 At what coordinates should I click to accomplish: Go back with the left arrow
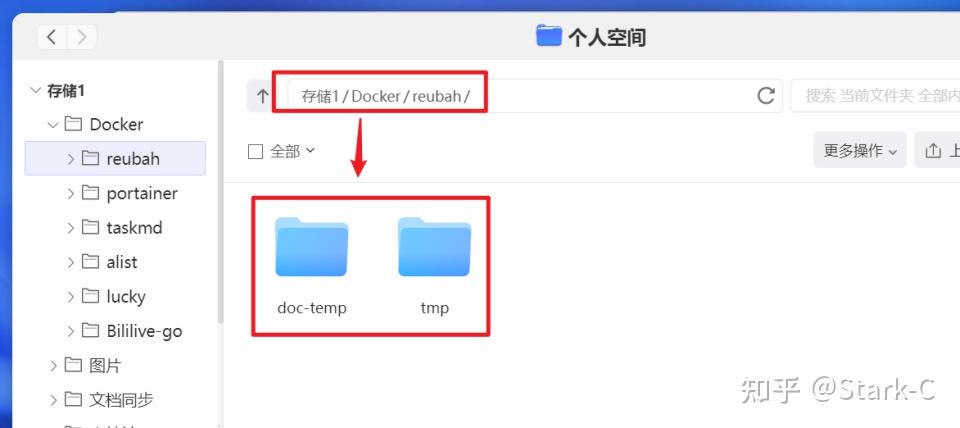point(52,37)
